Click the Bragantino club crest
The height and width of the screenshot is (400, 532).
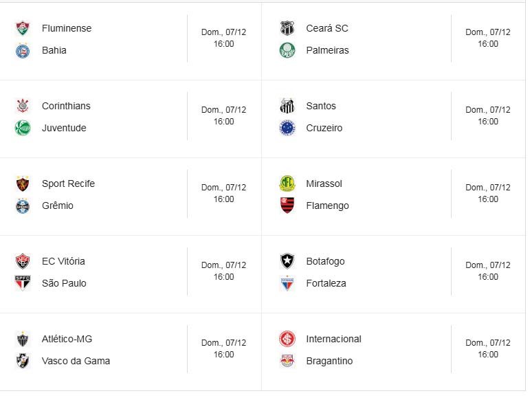click(x=287, y=361)
